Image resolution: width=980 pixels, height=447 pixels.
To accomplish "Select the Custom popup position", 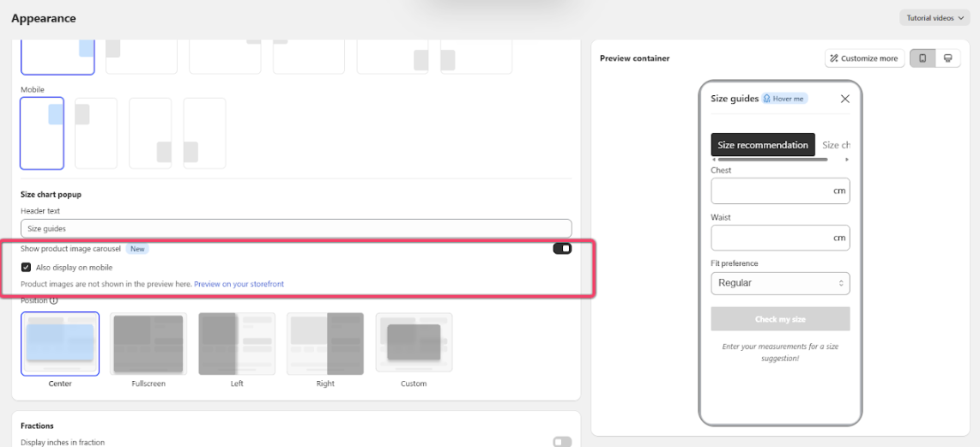I will [x=414, y=344].
